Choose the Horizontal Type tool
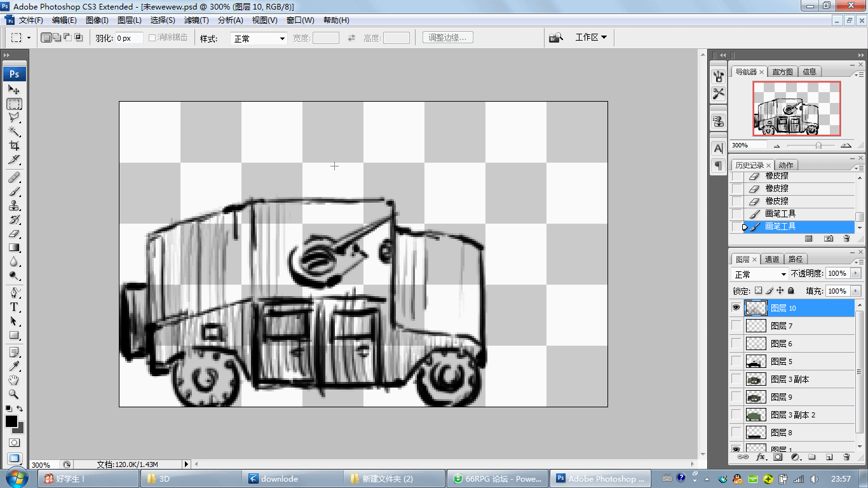Screen dimensions: 868x488 (x=14, y=307)
